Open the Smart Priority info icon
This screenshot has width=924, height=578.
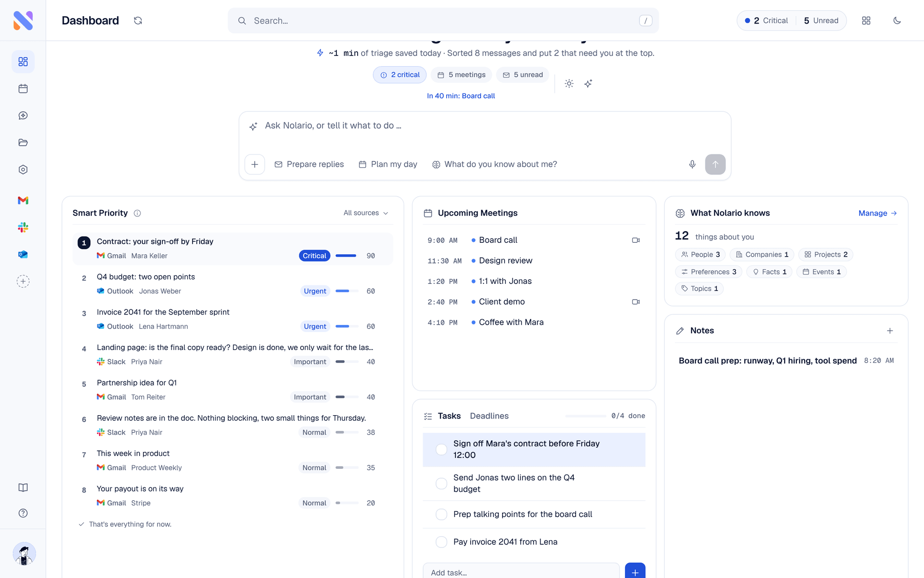[137, 213]
